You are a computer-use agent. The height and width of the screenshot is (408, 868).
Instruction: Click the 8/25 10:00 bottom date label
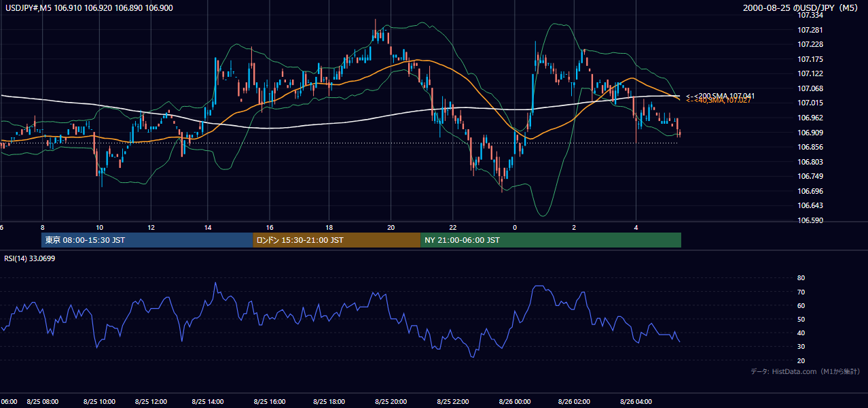pos(99,401)
